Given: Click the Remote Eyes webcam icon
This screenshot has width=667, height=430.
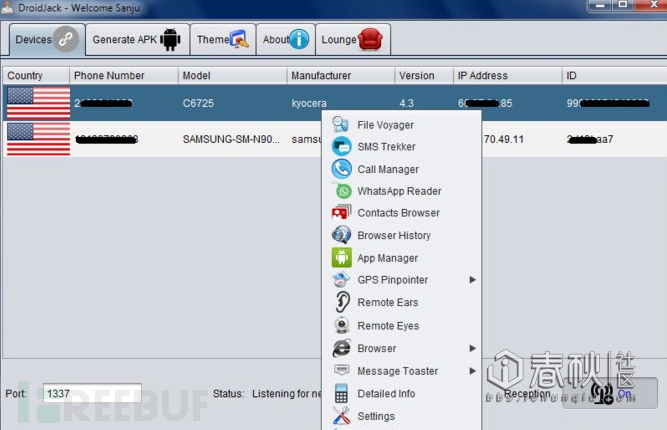Looking at the screenshot, I should point(342,325).
